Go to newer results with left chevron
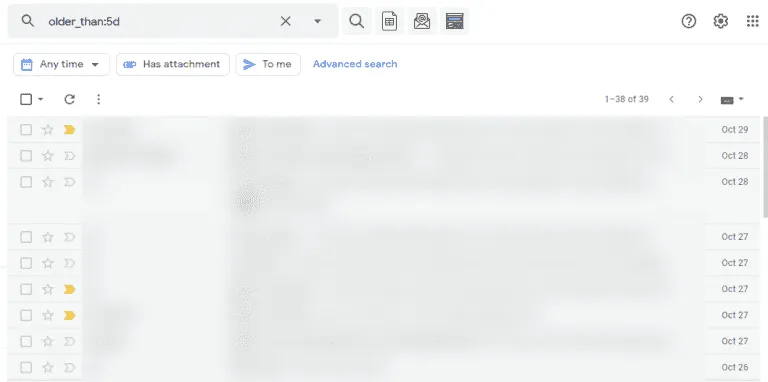This screenshot has width=768, height=382. click(x=672, y=99)
